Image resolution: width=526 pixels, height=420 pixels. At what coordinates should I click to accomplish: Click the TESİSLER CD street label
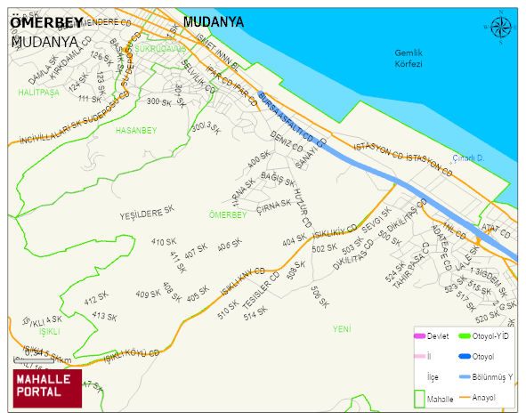click(x=261, y=290)
